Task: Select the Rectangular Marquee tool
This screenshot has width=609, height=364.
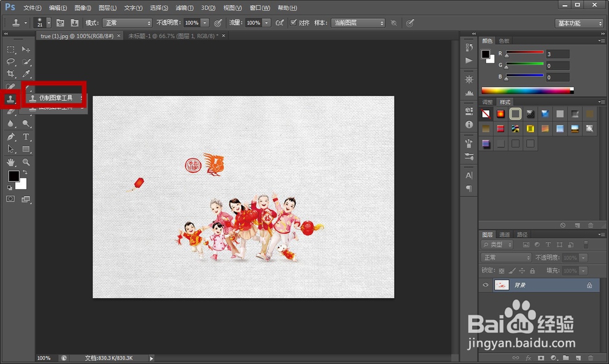Action: tap(10, 49)
